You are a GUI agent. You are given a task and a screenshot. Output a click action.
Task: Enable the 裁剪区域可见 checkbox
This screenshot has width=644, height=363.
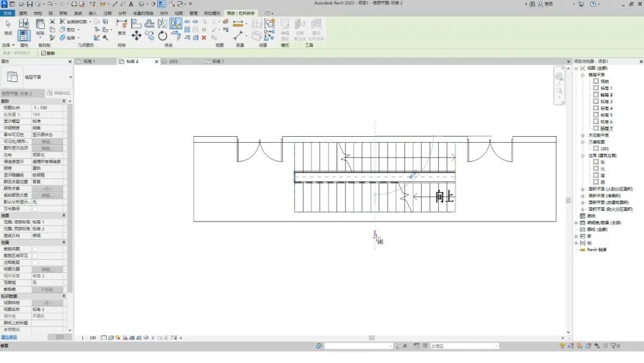[35, 256]
